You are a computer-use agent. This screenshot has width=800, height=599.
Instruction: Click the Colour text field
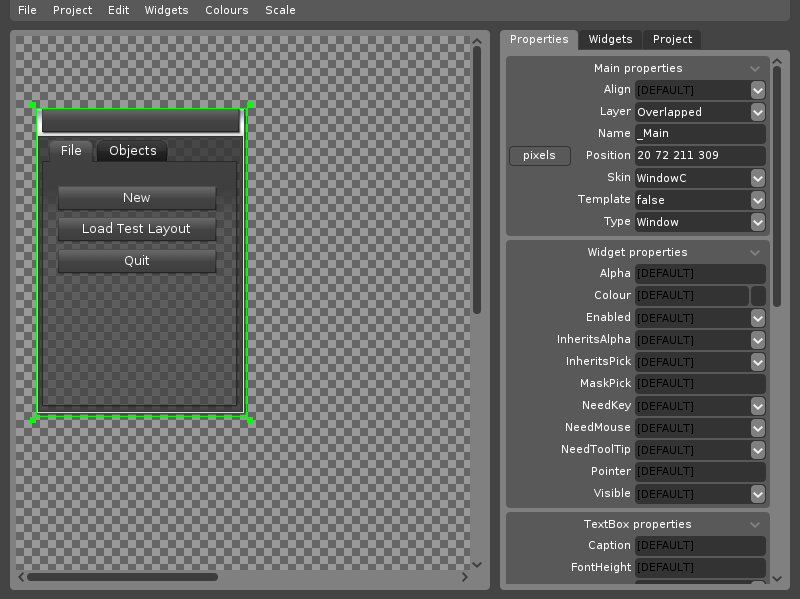(692, 295)
